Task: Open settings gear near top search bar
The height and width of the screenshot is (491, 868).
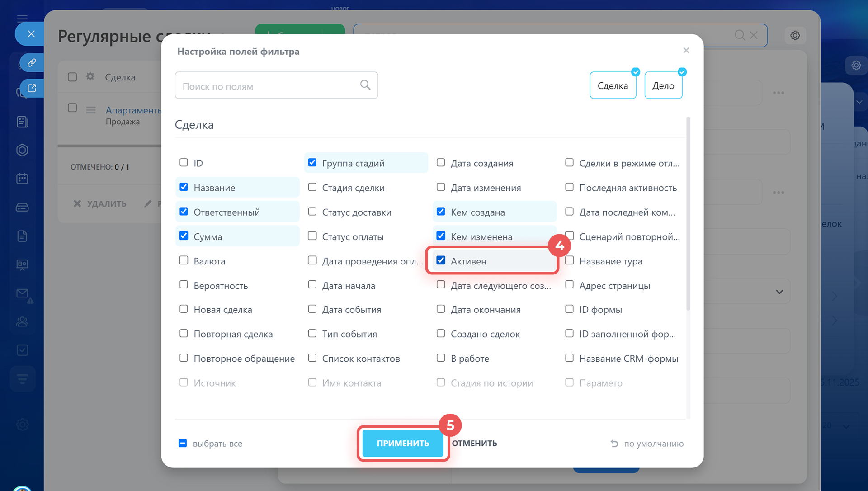Action: pyautogui.click(x=795, y=35)
